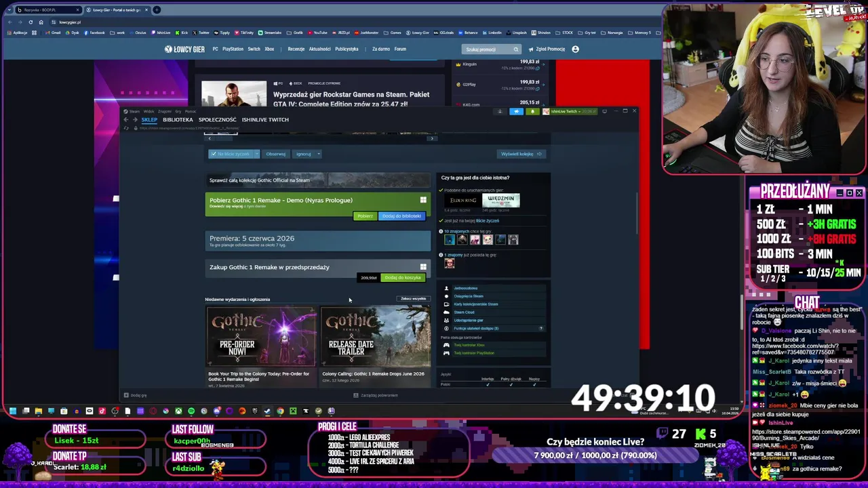Click 'Ignoruj' button
Viewport: 868px width, 488px height.
[x=304, y=154]
